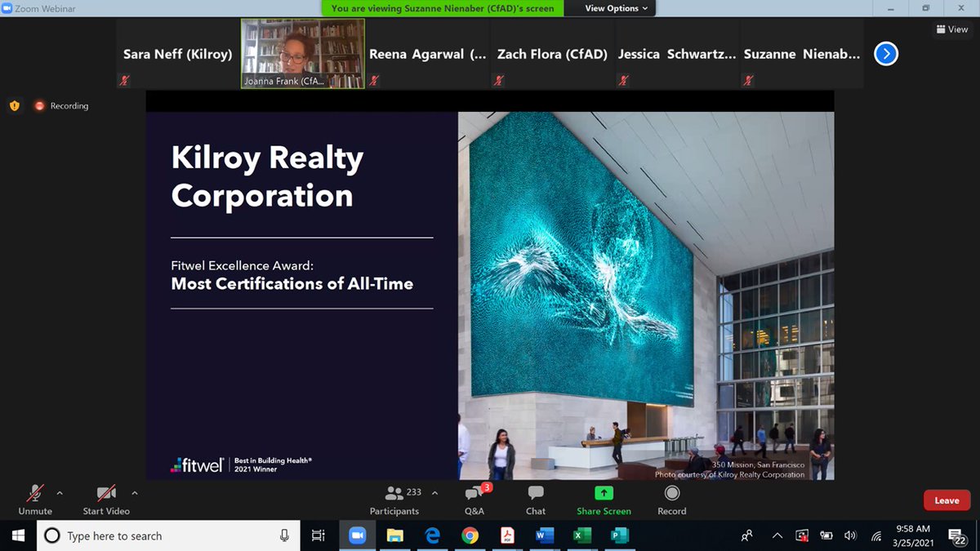Open Task View from the taskbar
980x551 pixels.
(x=318, y=535)
